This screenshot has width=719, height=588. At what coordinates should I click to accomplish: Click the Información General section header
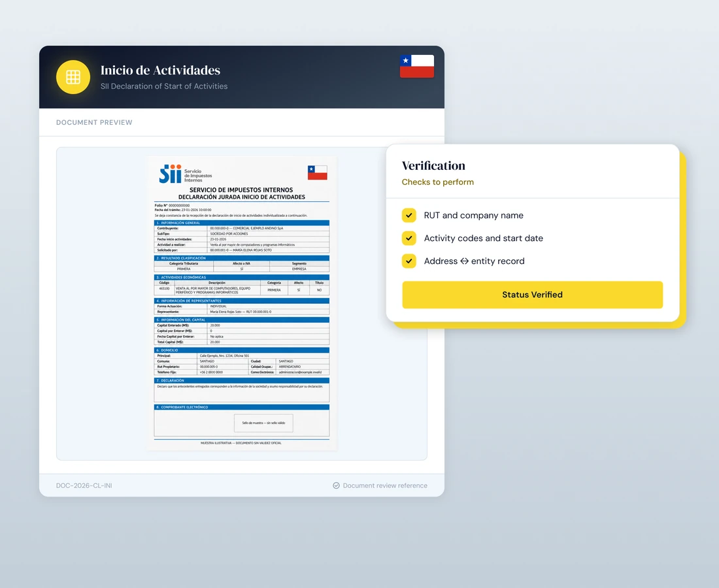pos(242,223)
